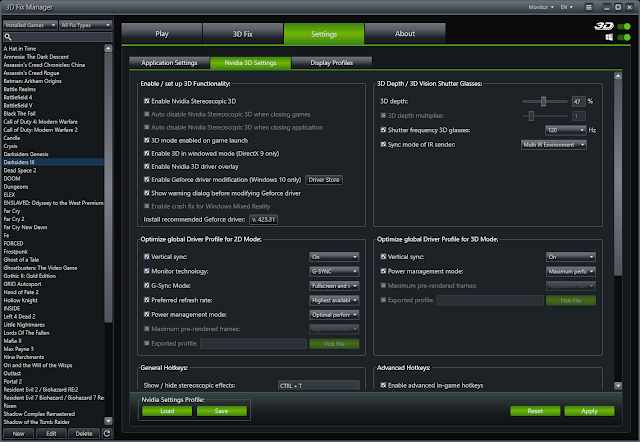Switch to the 3D Fix tab
640x442 pixels.
click(242, 34)
